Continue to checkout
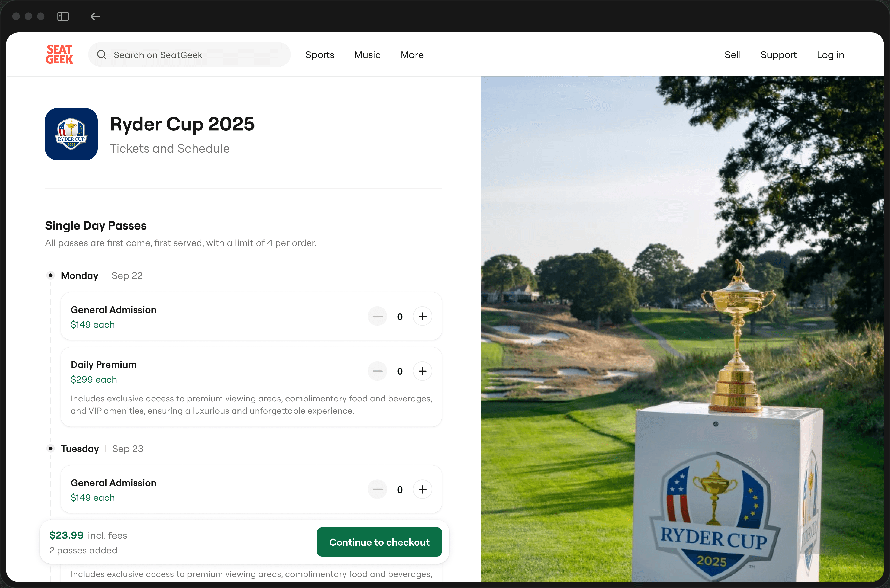This screenshot has height=588, width=890. coord(379,542)
